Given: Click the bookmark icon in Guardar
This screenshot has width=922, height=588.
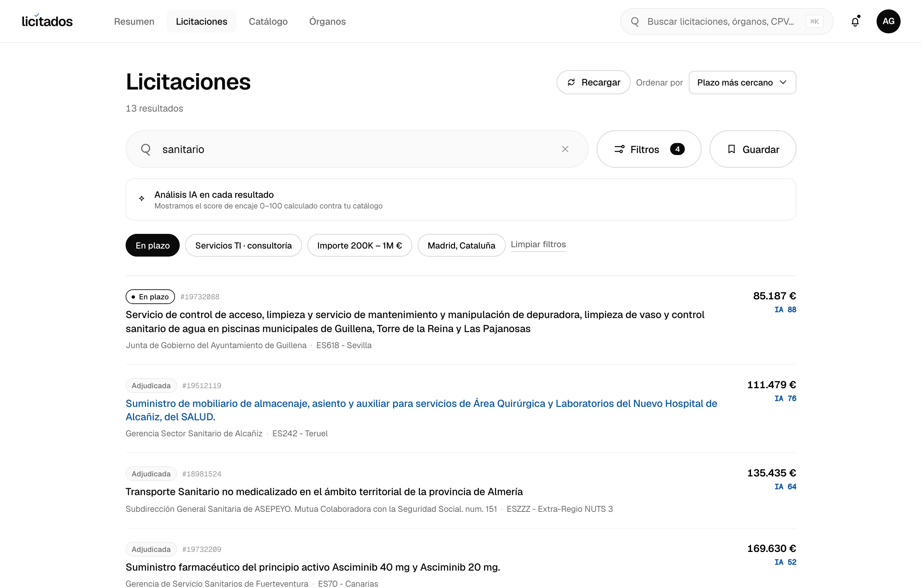Looking at the screenshot, I should 731,149.
